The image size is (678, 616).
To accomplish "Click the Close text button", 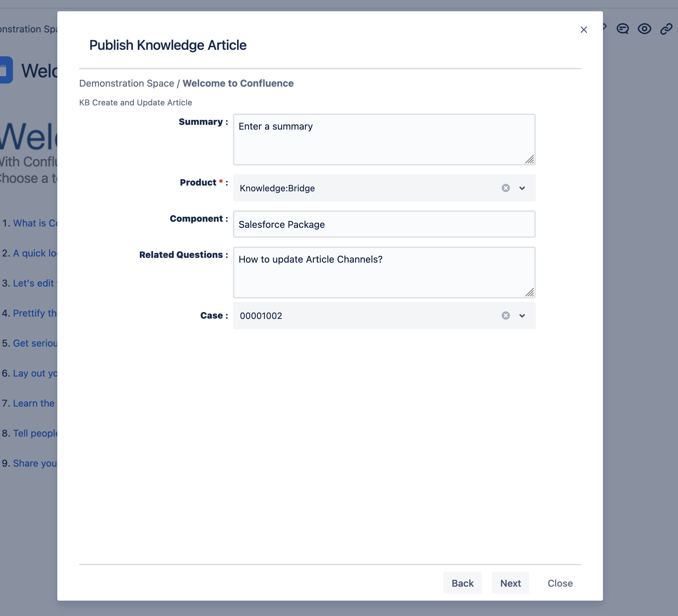I will coord(560,583).
